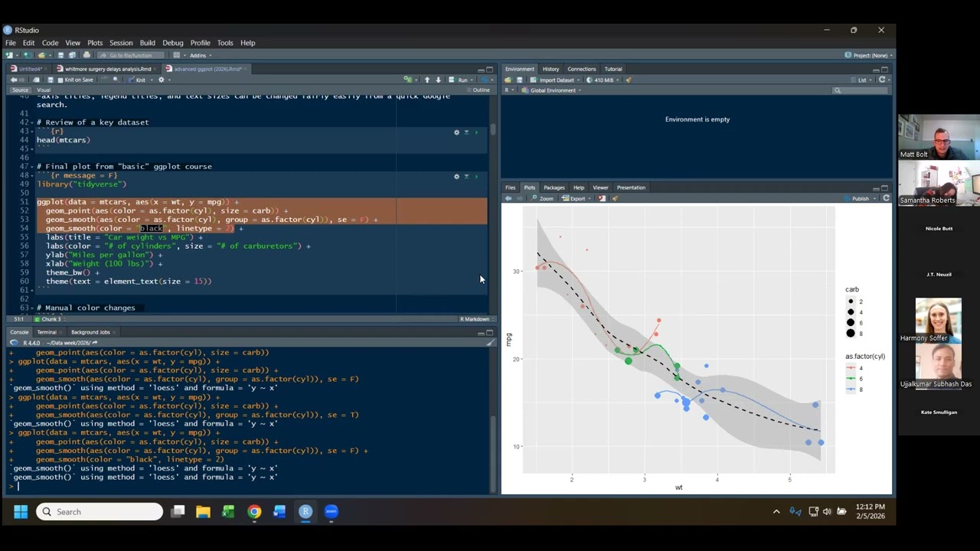Screen dimensions: 980x551
Task: Open the Export plot dropdown
Action: (x=575, y=198)
